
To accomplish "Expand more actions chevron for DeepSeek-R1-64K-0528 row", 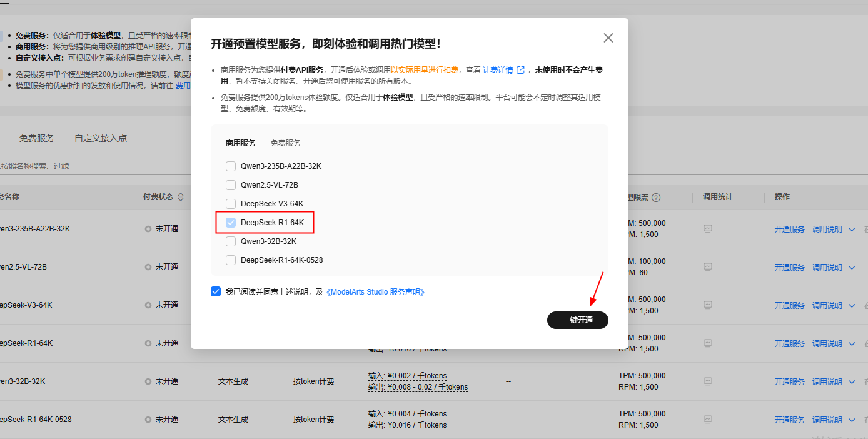I will (852, 420).
